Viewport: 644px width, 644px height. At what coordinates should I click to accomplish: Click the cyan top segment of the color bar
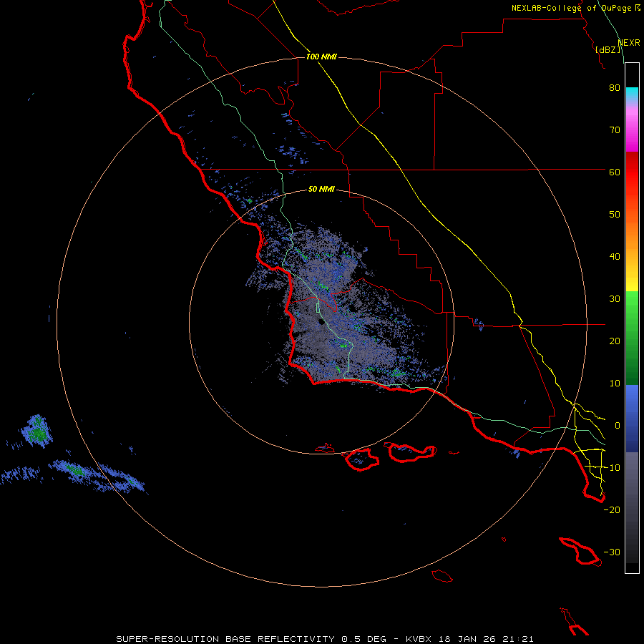(x=632, y=94)
